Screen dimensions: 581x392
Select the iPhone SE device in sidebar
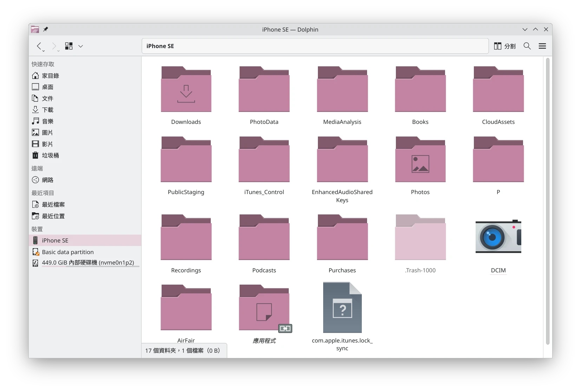click(54, 240)
